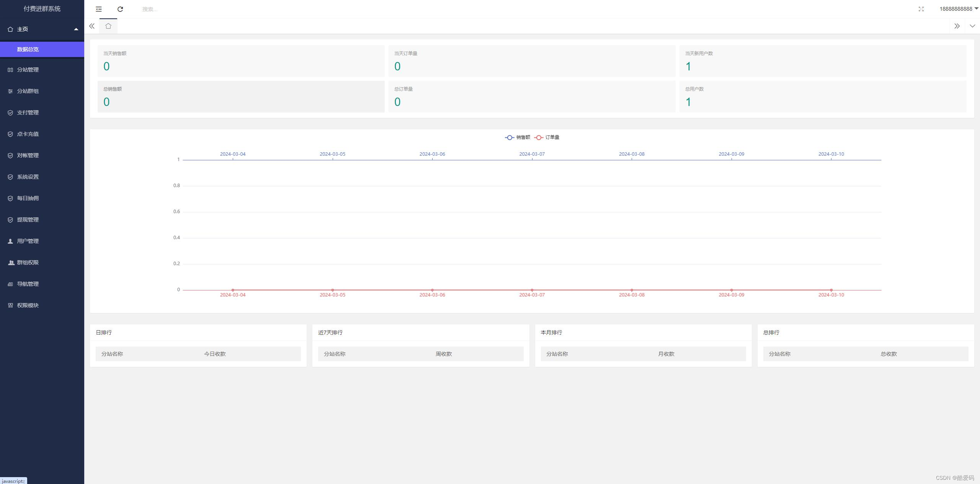Click 月收款 column header

click(x=666, y=354)
